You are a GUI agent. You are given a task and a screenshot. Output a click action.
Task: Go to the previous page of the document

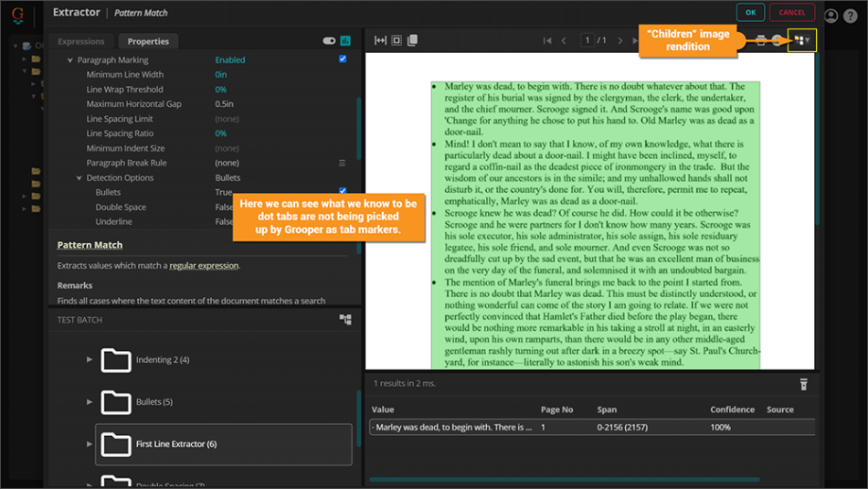(564, 40)
